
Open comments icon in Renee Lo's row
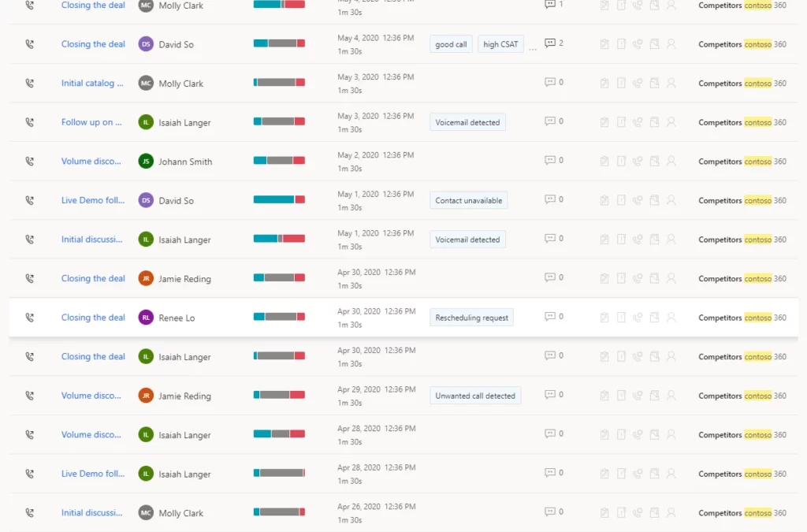tap(550, 317)
